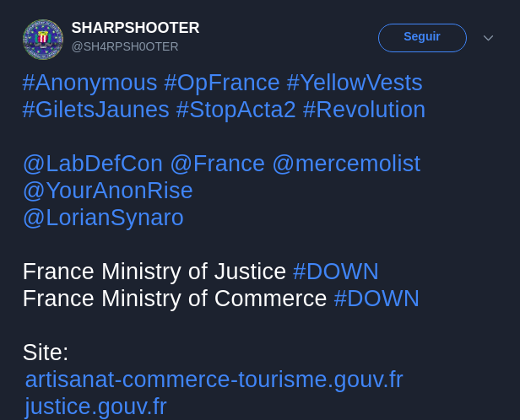Visit the @mercemolist mention
Viewport: 520px width, 420px height.
347,164
